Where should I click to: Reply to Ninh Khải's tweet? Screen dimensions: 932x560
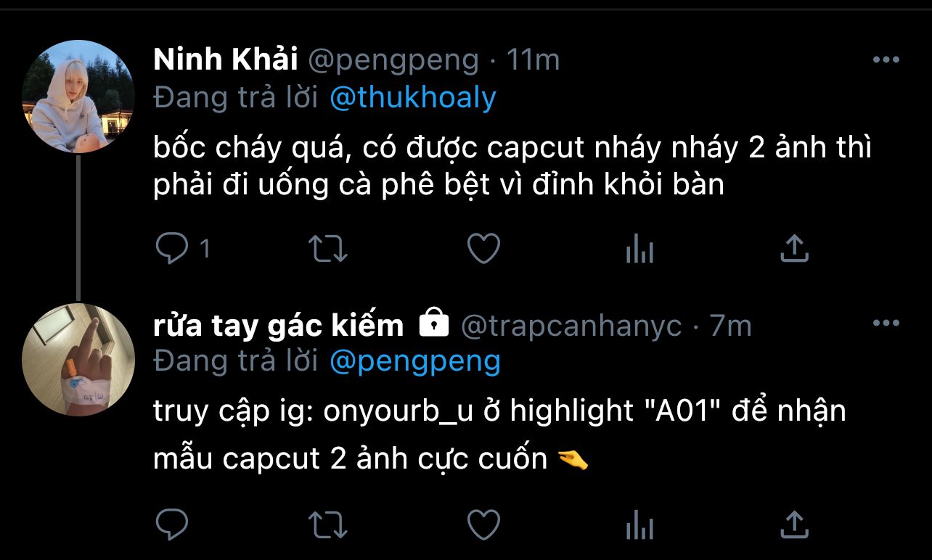(172, 250)
